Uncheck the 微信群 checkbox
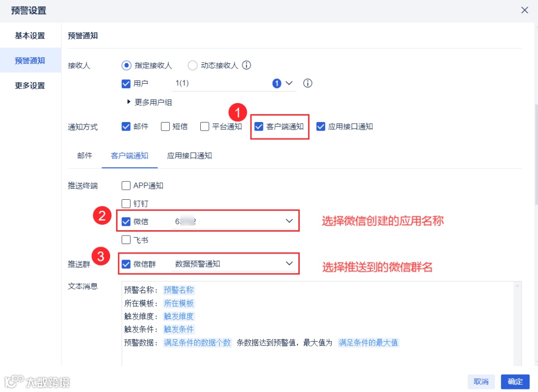This screenshot has height=392, width=538. (126, 264)
